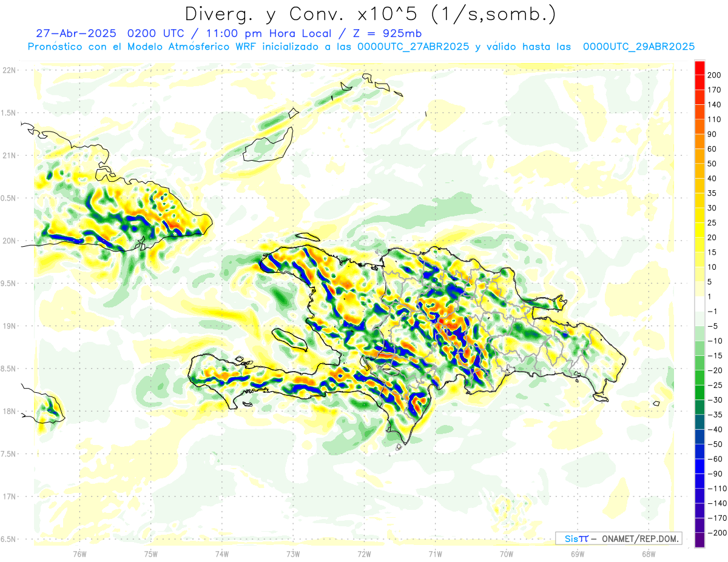Click the '0000UTC_29ABR2025' validity text
This screenshot has height=562, width=728.
pyautogui.click(x=638, y=47)
